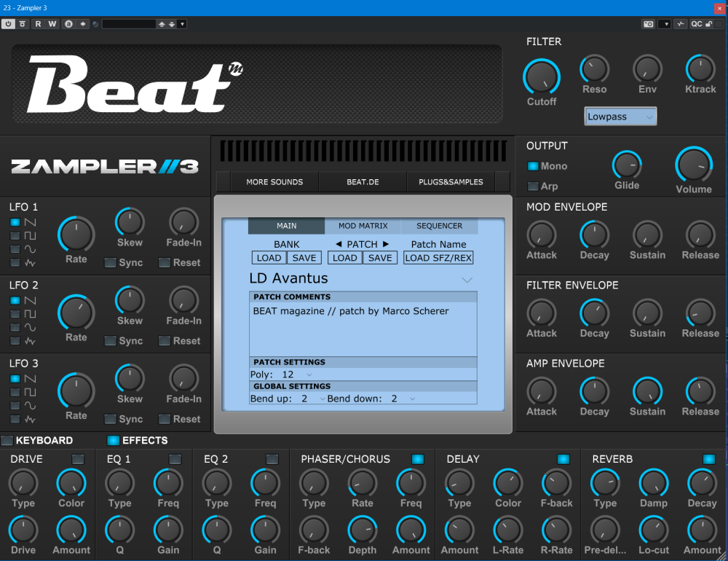Screen dimensions: 728x561
Task: Enable the Arp checkbox
Action: pos(533,187)
